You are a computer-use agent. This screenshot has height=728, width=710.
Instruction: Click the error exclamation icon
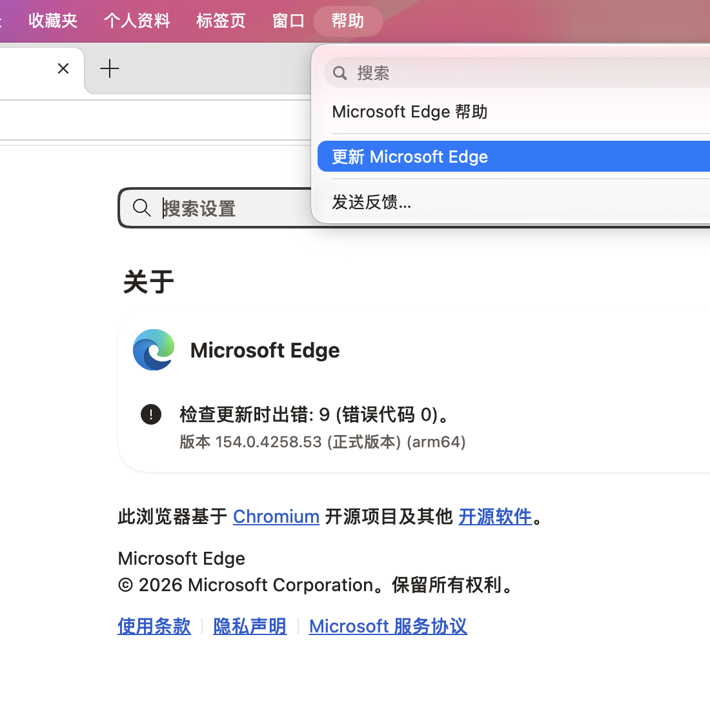(151, 414)
